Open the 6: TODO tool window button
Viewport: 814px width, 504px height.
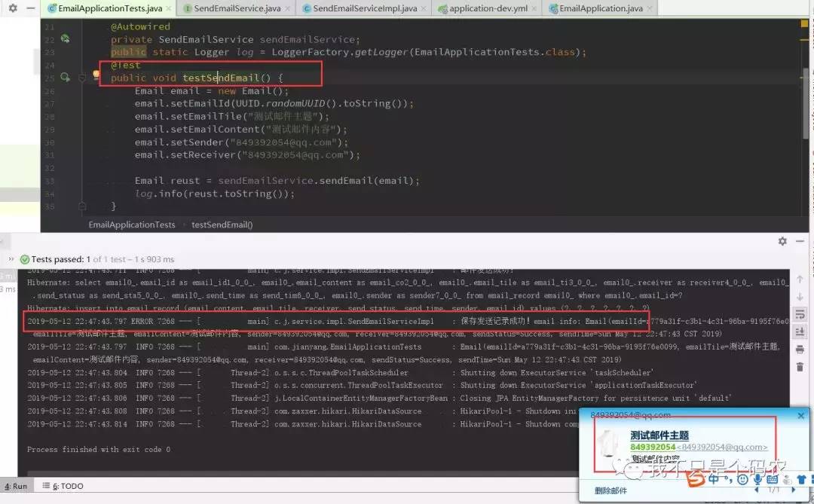pyautogui.click(x=68, y=486)
